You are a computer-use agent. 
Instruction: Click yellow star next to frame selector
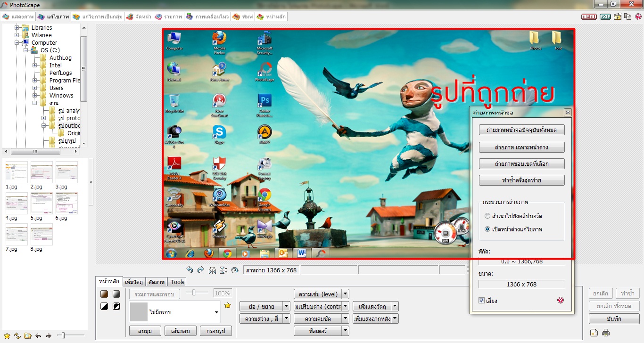tap(228, 306)
